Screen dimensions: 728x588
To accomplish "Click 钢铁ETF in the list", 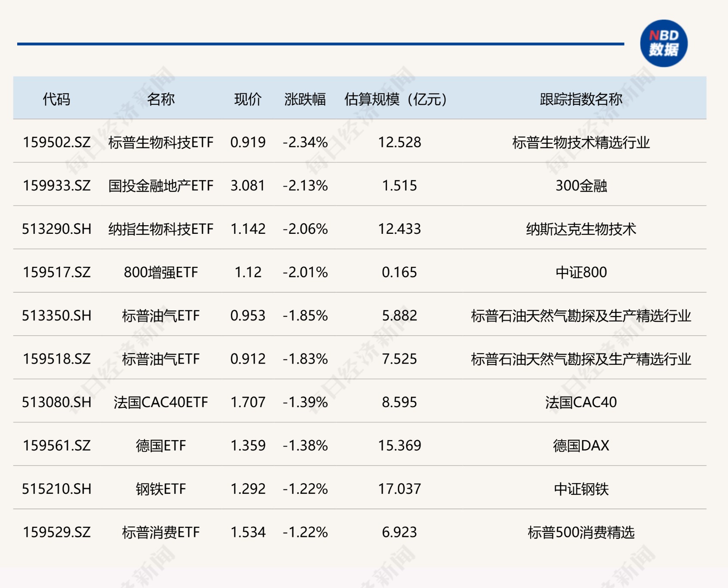I will click(161, 489).
